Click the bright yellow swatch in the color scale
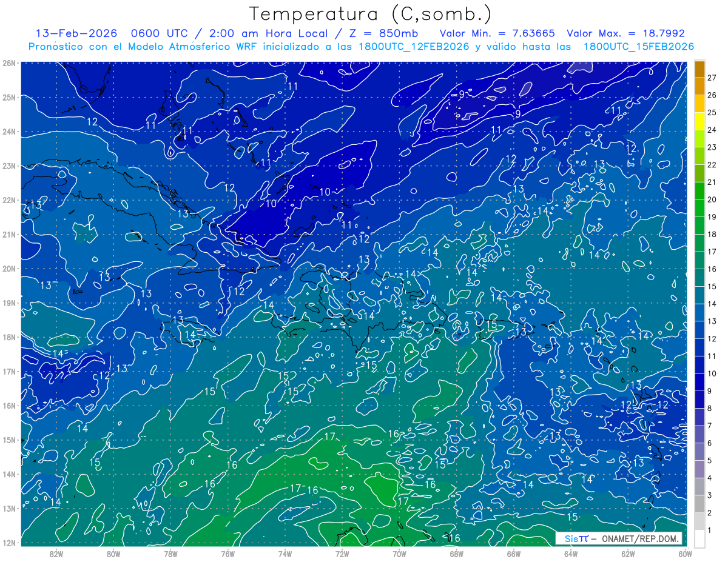 (x=700, y=121)
